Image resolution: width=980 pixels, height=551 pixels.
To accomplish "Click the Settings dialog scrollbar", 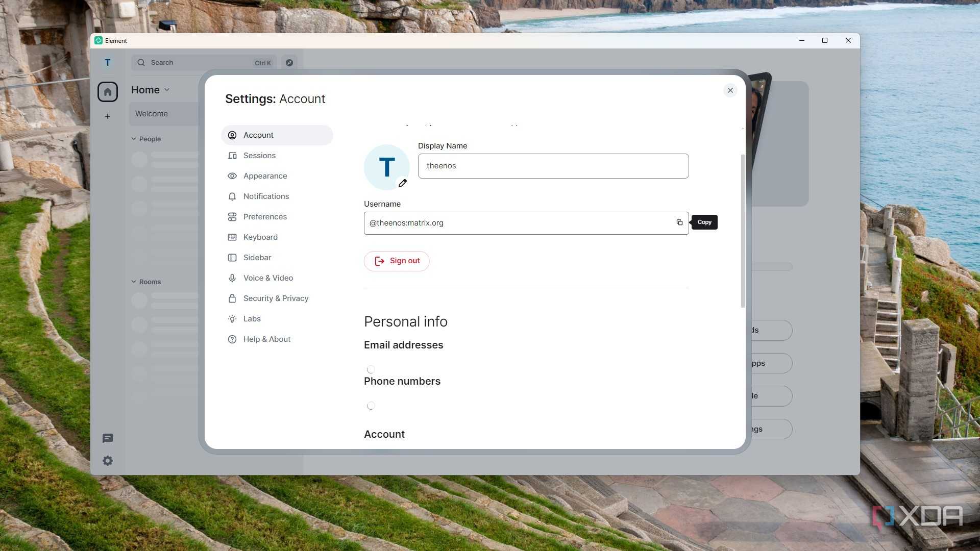I will pos(743,231).
